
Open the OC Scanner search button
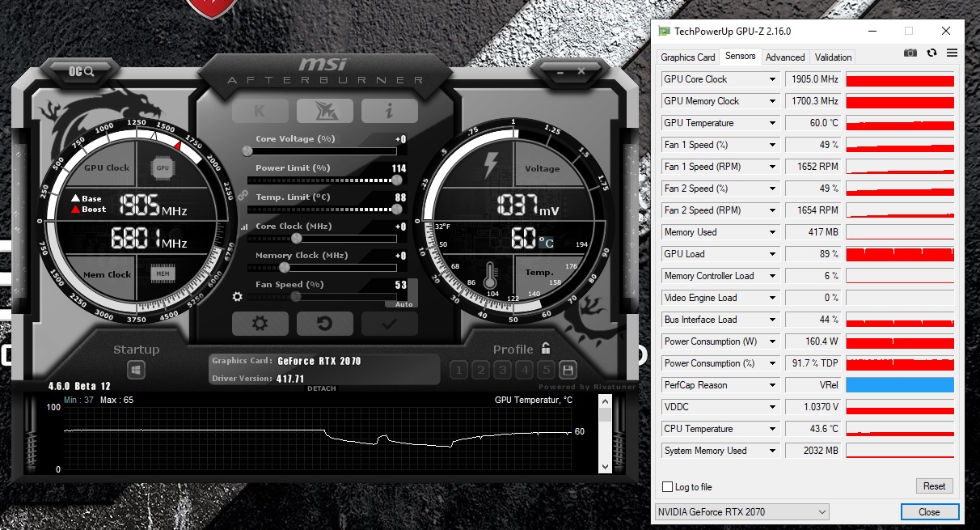point(82,71)
